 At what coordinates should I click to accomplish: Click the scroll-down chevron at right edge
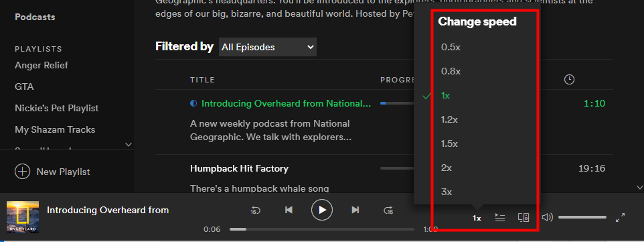(x=639, y=187)
